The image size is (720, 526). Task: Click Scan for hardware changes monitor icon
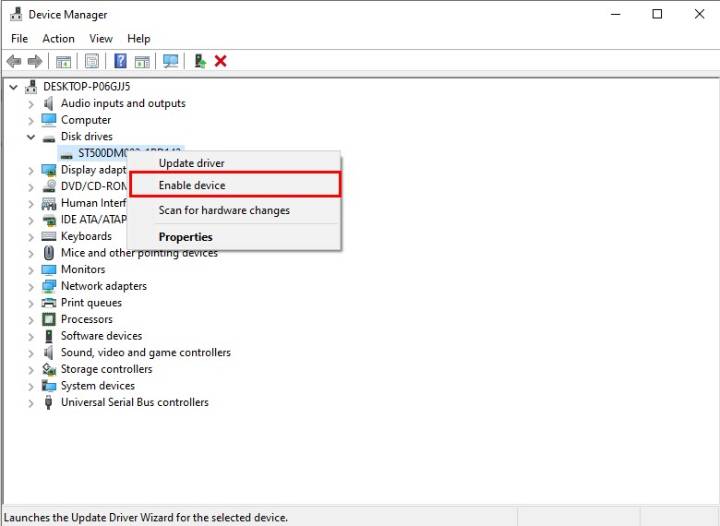tap(170, 61)
